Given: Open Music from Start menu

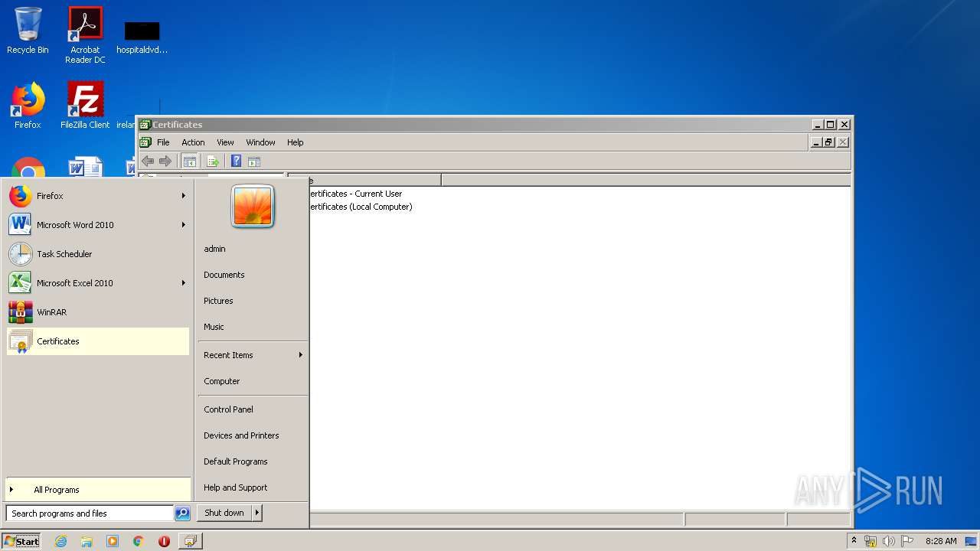Looking at the screenshot, I should 253,327.
